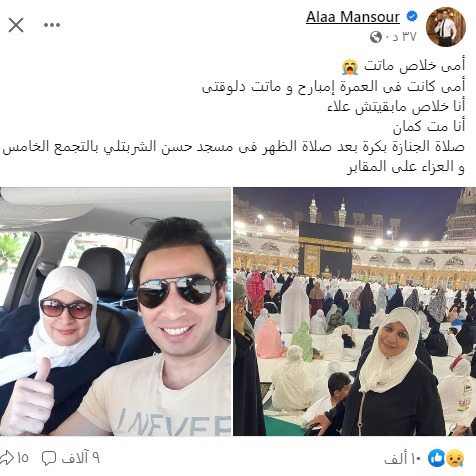Image resolution: width=476 pixels, height=476 pixels.
Task: Click the sad face reaction icon
Action: point(455,458)
